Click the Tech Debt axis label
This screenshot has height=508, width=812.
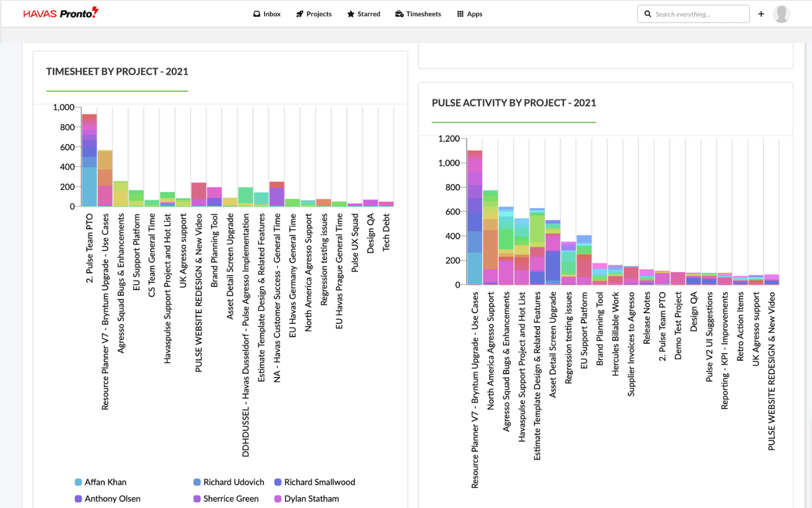pos(386,232)
